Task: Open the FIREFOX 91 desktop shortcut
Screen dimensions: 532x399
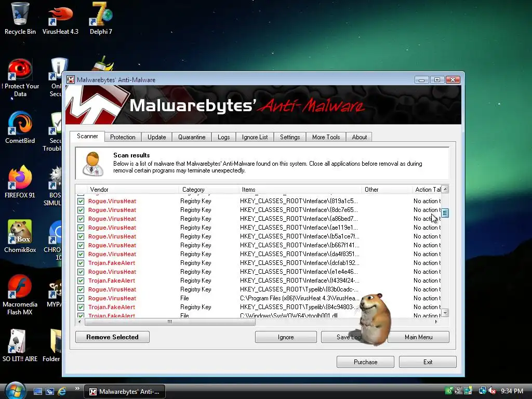Action: click(20, 182)
